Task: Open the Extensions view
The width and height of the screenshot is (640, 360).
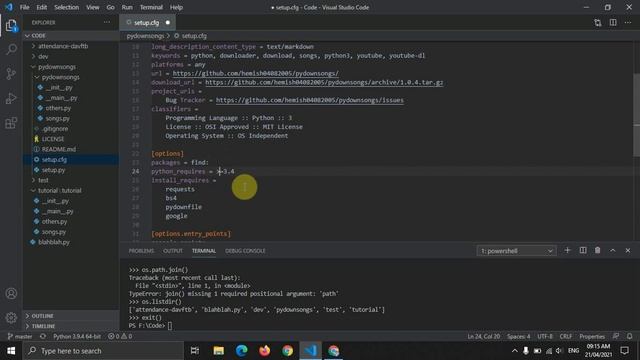Action: click(x=11, y=122)
